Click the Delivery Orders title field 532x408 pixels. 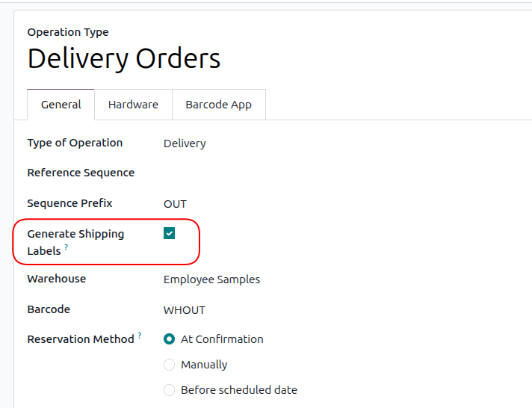[x=124, y=58]
